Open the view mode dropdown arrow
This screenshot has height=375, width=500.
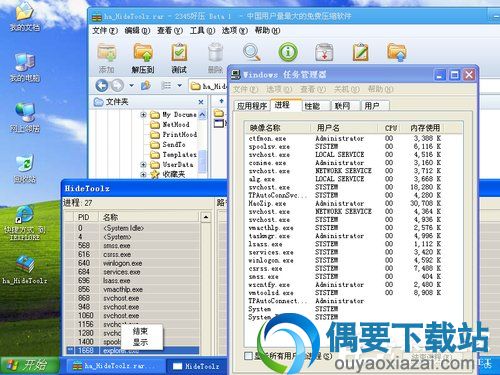coord(180,86)
